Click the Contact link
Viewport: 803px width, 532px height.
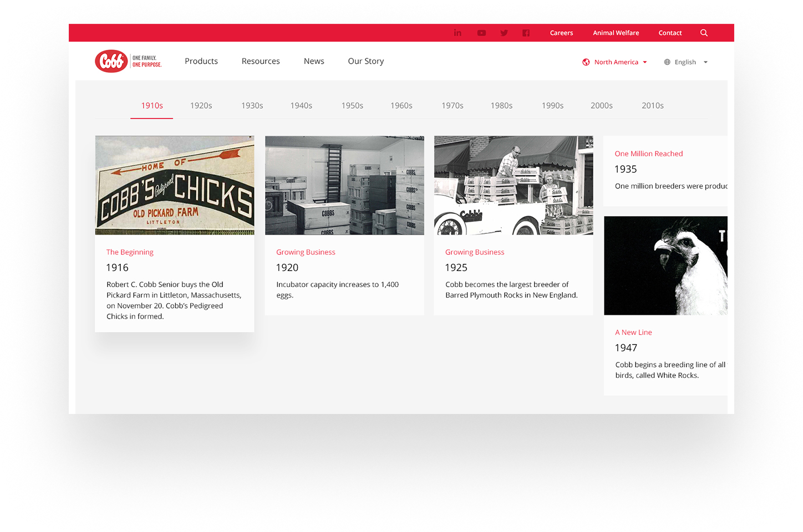670,33
